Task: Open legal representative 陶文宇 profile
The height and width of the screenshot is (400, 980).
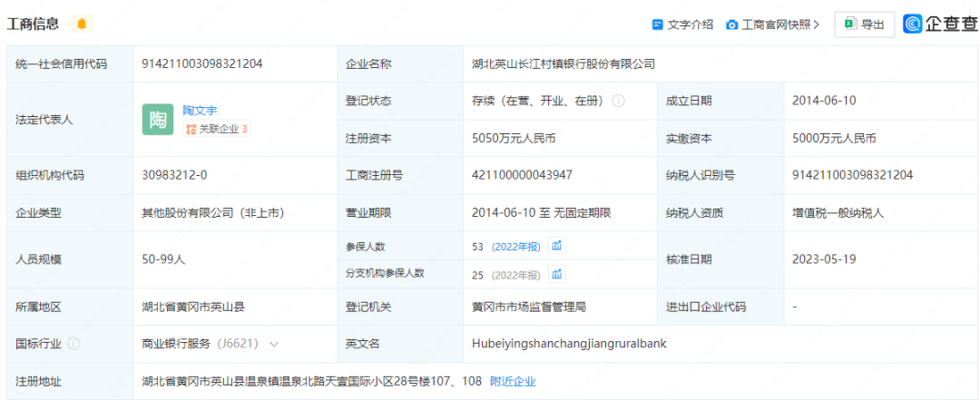Action: pyautogui.click(x=200, y=111)
